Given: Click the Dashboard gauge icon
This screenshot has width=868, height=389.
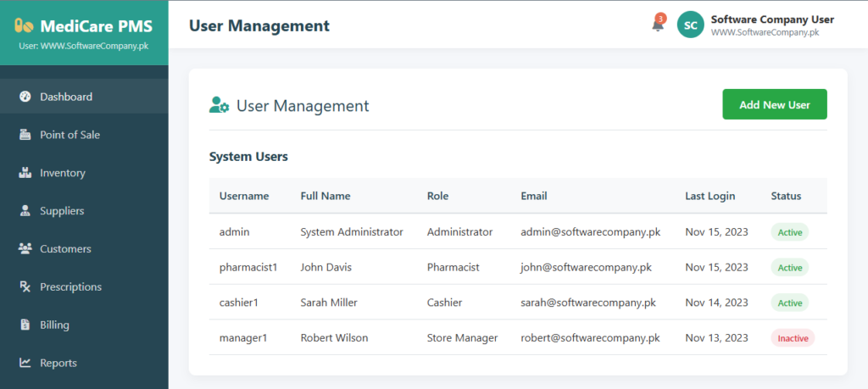Looking at the screenshot, I should (x=25, y=97).
